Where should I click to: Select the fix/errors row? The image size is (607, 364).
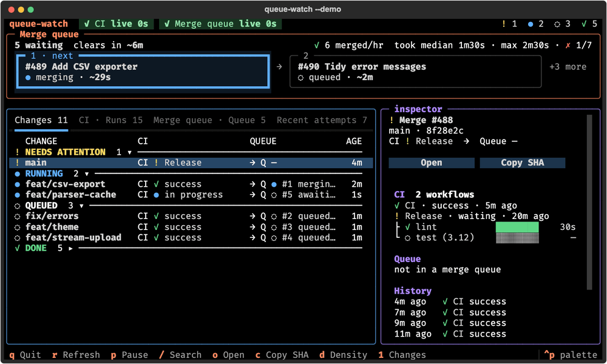point(191,216)
